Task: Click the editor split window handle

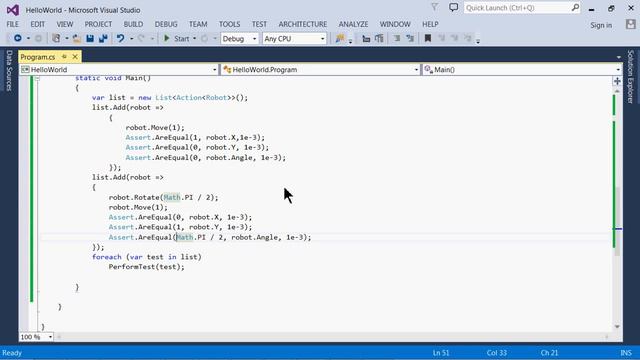Action: [x=617, y=81]
